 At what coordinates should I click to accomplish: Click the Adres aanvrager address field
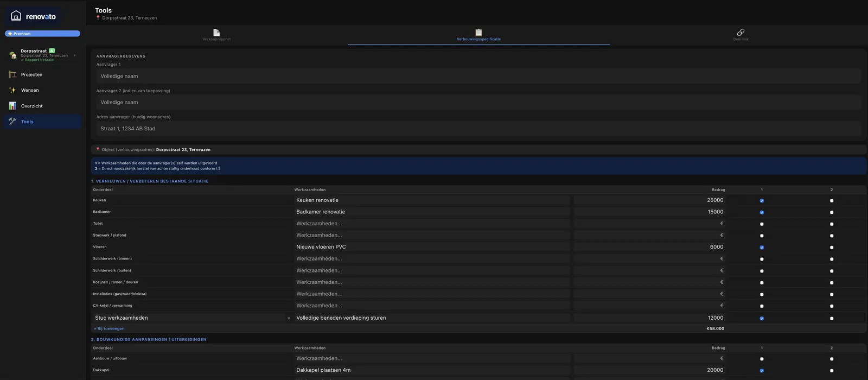point(478,129)
